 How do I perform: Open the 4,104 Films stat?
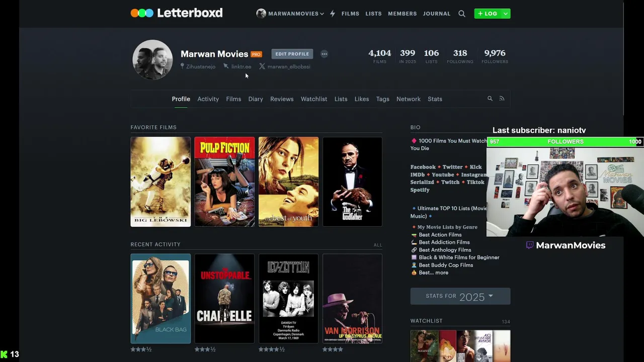[379, 56]
